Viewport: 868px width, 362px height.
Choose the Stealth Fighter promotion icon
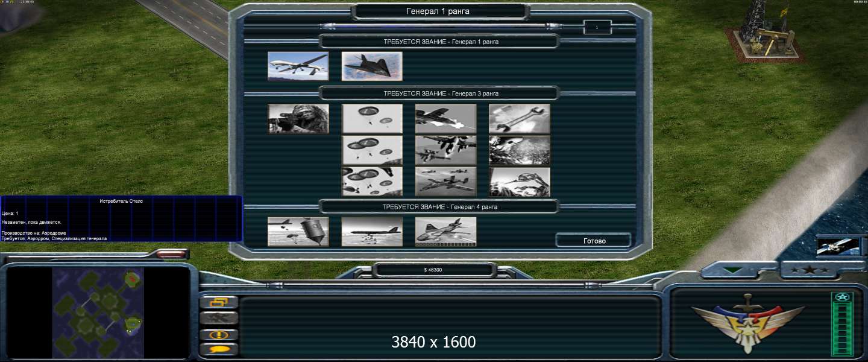pyautogui.click(x=372, y=66)
